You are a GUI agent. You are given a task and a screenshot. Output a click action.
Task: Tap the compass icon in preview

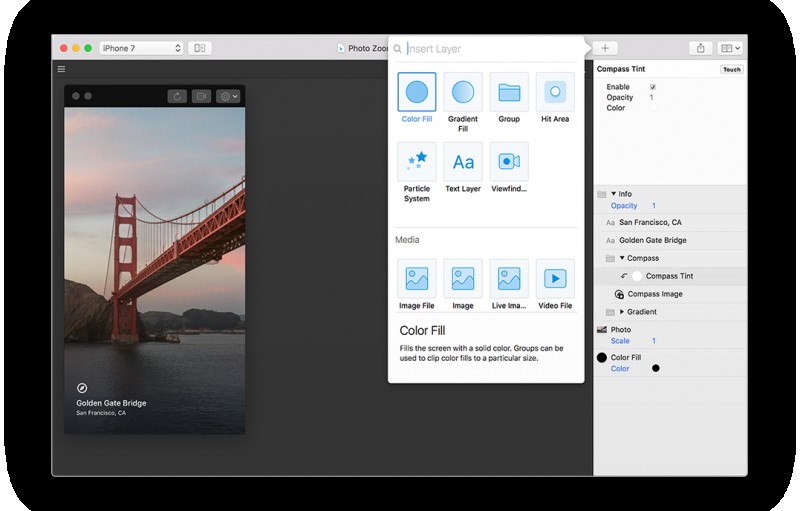82,388
